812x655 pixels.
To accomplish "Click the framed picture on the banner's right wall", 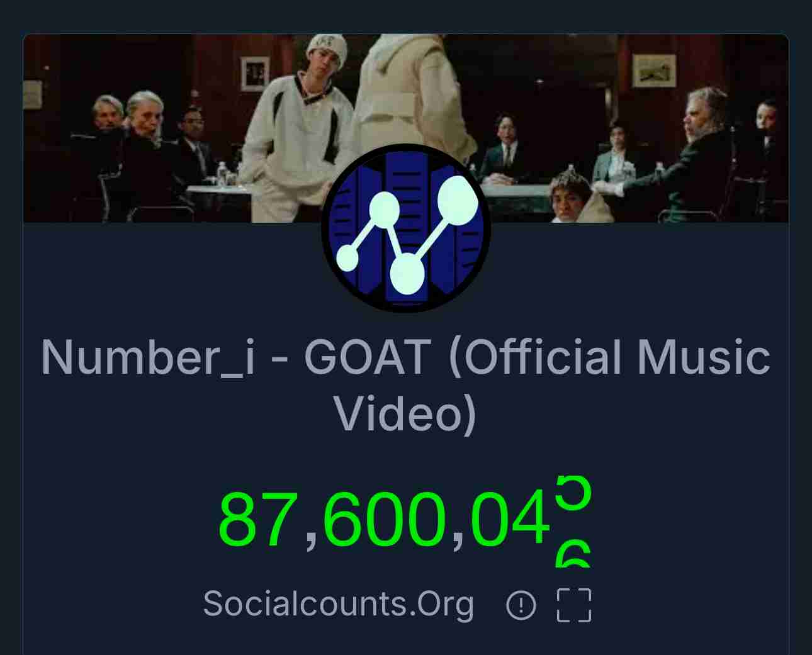I will 654,70.
